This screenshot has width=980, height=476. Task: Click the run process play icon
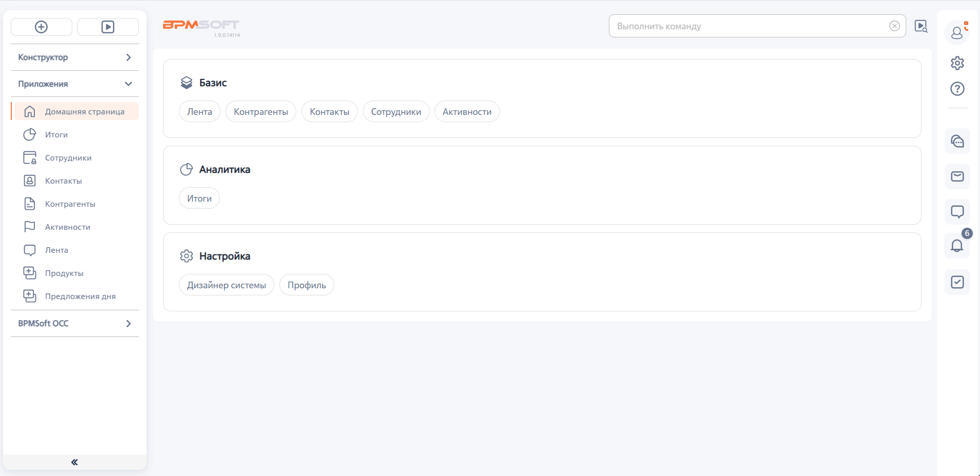pyautogui.click(x=108, y=27)
